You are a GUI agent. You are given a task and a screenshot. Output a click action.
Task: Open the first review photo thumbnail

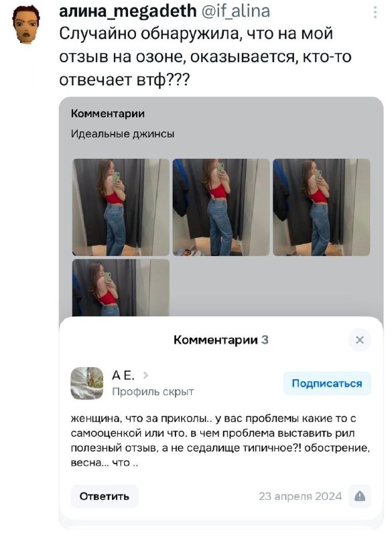click(x=121, y=207)
